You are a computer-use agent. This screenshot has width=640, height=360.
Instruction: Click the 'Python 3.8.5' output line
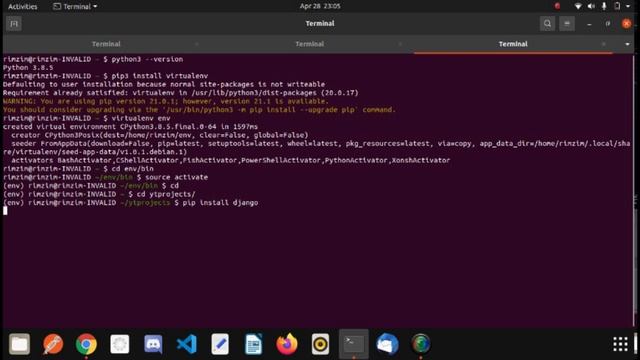point(28,68)
